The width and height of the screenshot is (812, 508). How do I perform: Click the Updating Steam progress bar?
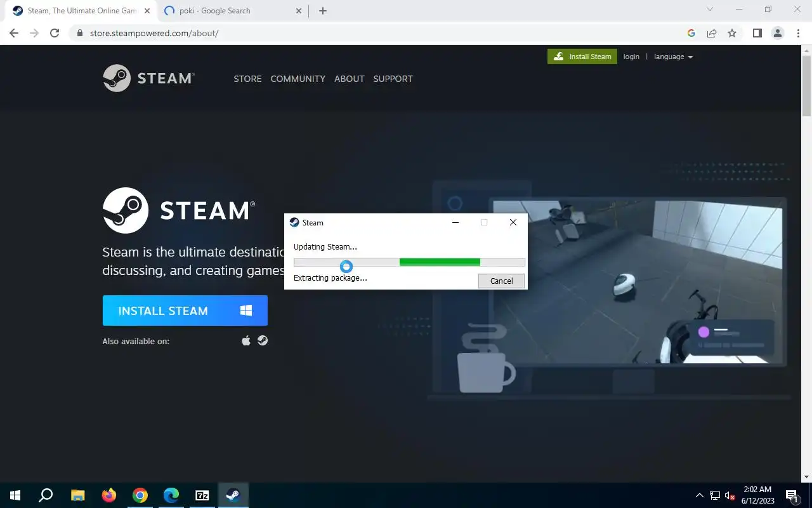pos(409,262)
